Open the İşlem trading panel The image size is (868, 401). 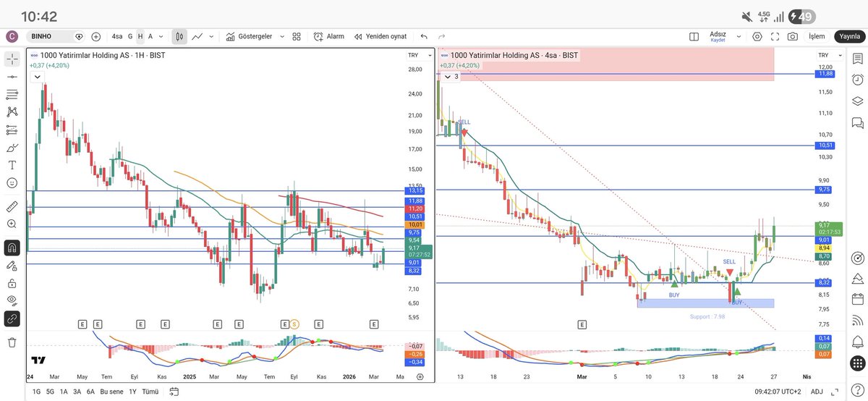[817, 36]
